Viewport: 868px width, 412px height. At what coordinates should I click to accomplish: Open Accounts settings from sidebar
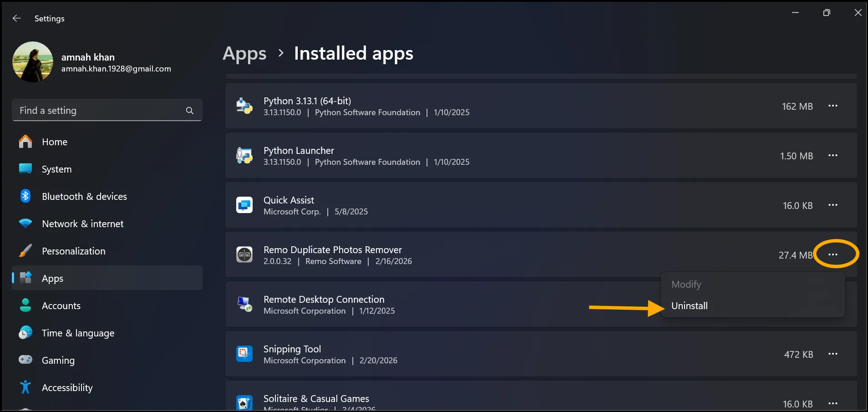tap(61, 305)
